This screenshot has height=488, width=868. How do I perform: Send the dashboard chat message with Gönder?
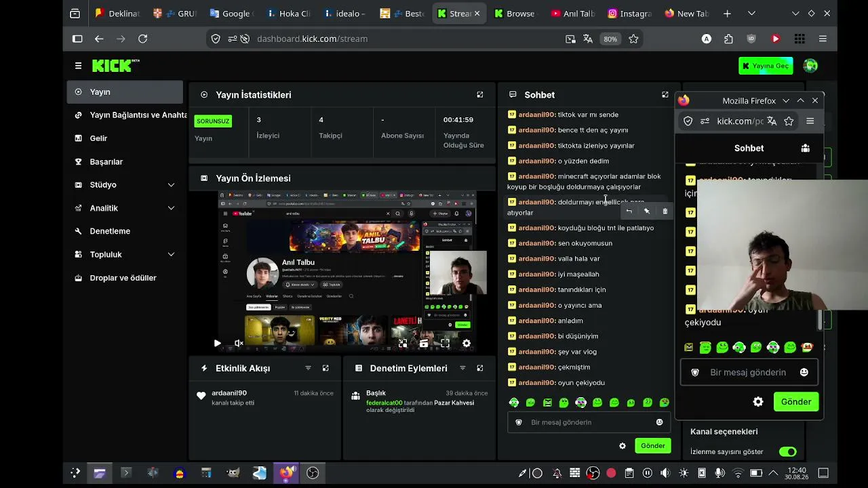coord(653,446)
